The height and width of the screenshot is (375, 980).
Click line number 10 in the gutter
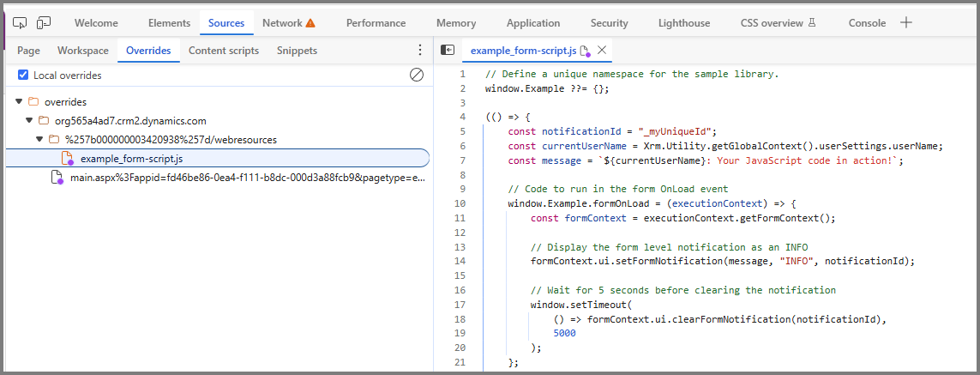coord(460,203)
